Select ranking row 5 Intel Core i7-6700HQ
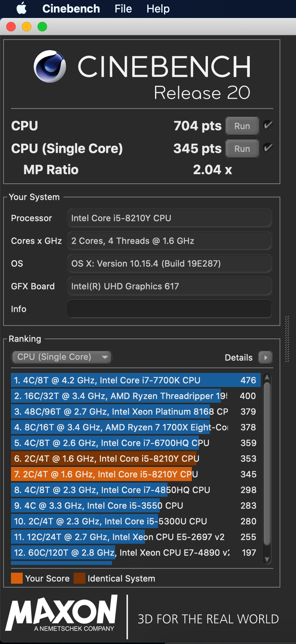This screenshot has width=296, height=644. point(135,443)
